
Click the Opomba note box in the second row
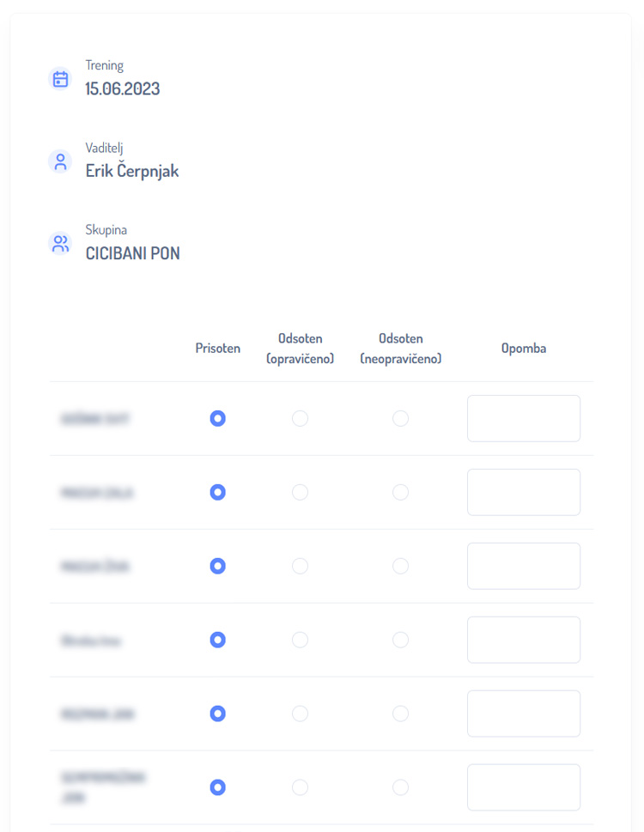(x=524, y=492)
